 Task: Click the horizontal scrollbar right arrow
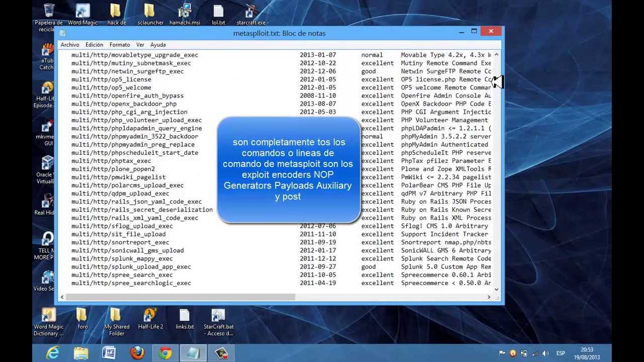[x=489, y=297]
